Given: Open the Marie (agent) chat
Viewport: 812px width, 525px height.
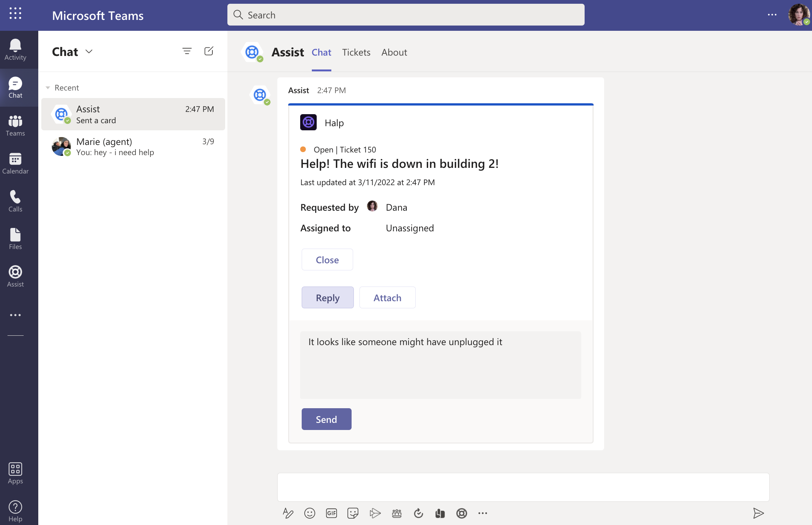Looking at the screenshot, I should pos(133,146).
